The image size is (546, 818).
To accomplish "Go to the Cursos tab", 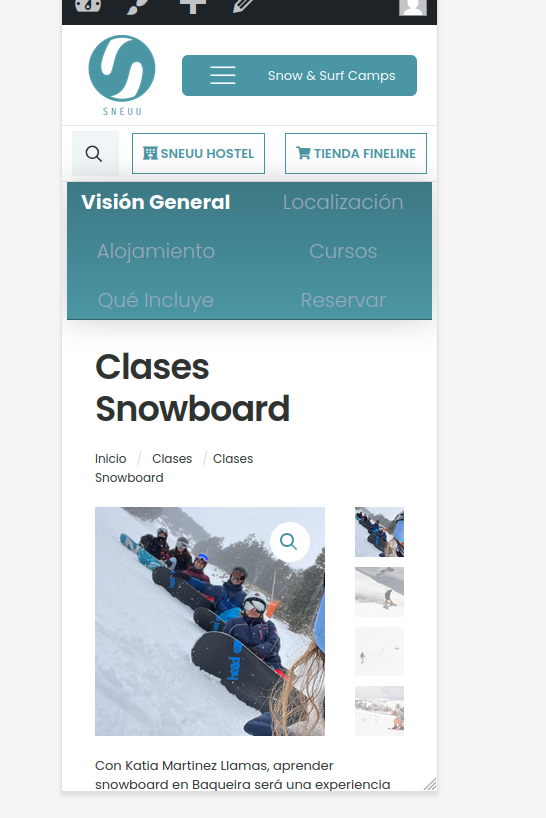I will click(343, 251).
